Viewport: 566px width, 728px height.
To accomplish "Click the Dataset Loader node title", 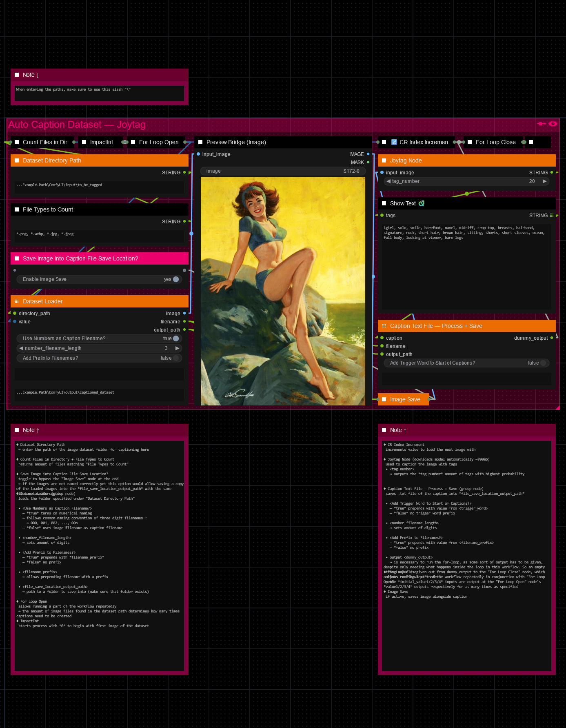I will click(x=43, y=301).
